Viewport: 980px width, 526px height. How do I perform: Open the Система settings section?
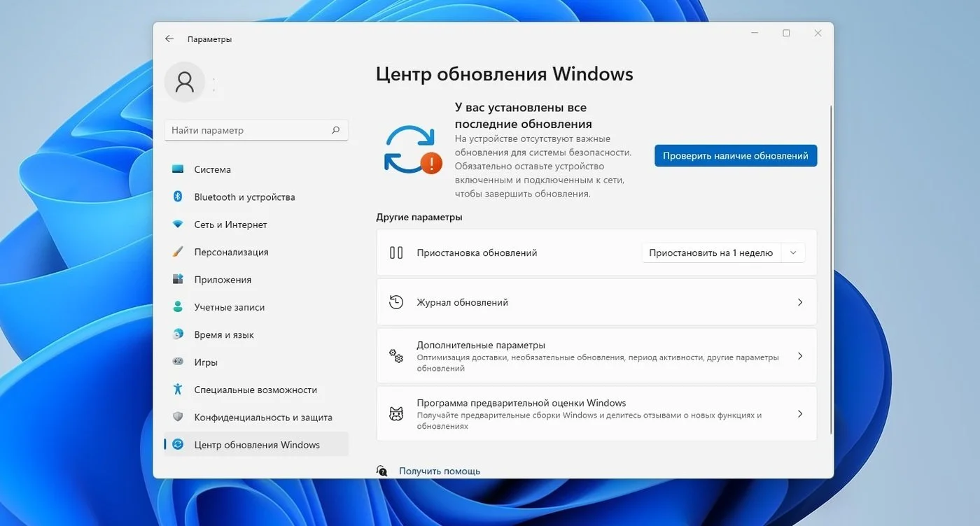tap(256, 169)
